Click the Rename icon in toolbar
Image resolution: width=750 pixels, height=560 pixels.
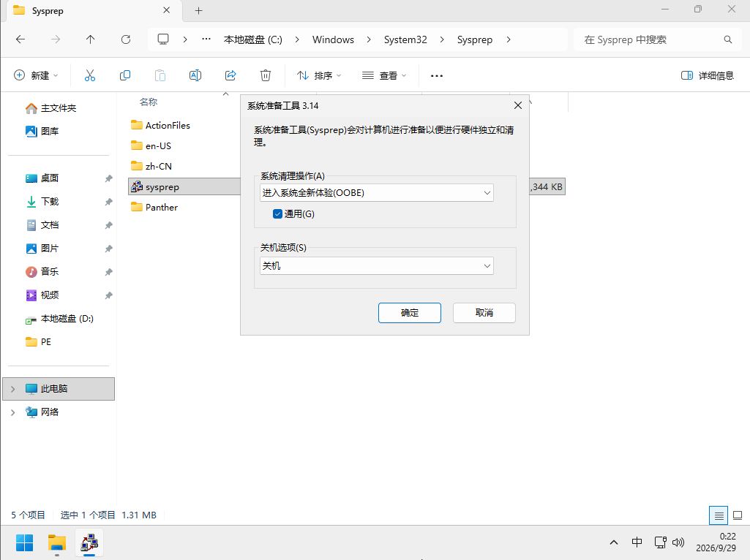(195, 75)
